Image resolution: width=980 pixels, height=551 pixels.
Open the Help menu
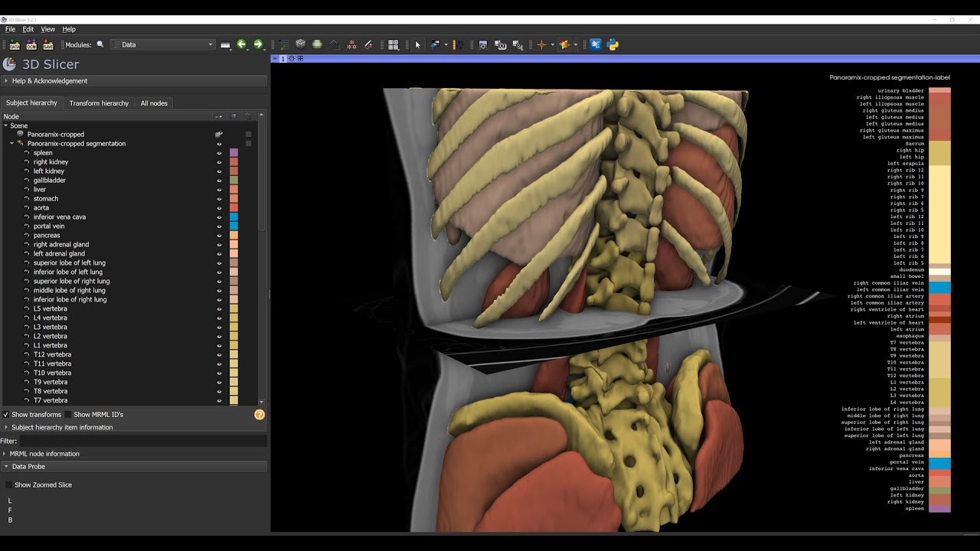tap(69, 29)
